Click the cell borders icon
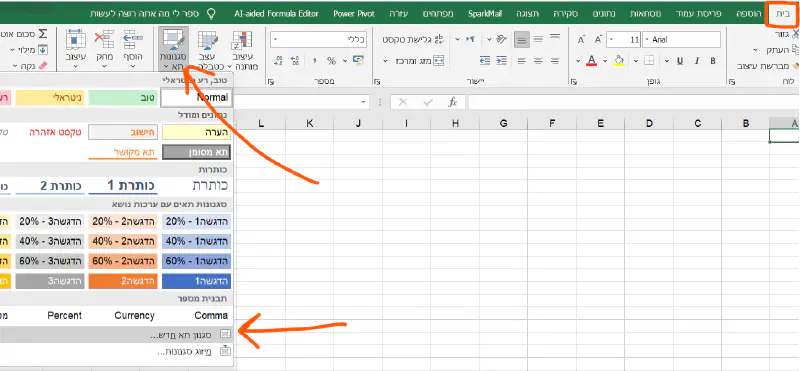Image resolution: width=800 pixels, height=371 pixels. 648,61
